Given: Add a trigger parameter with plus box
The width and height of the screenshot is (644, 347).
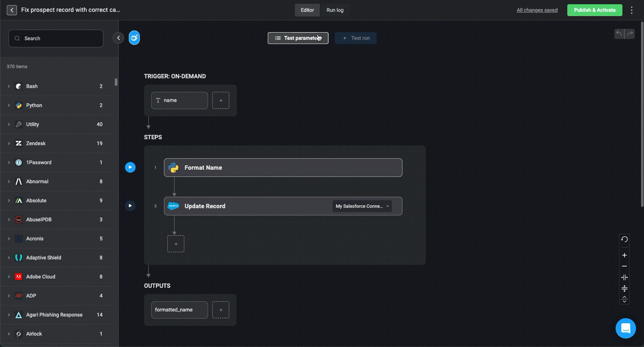Looking at the screenshot, I should (x=221, y=100).
